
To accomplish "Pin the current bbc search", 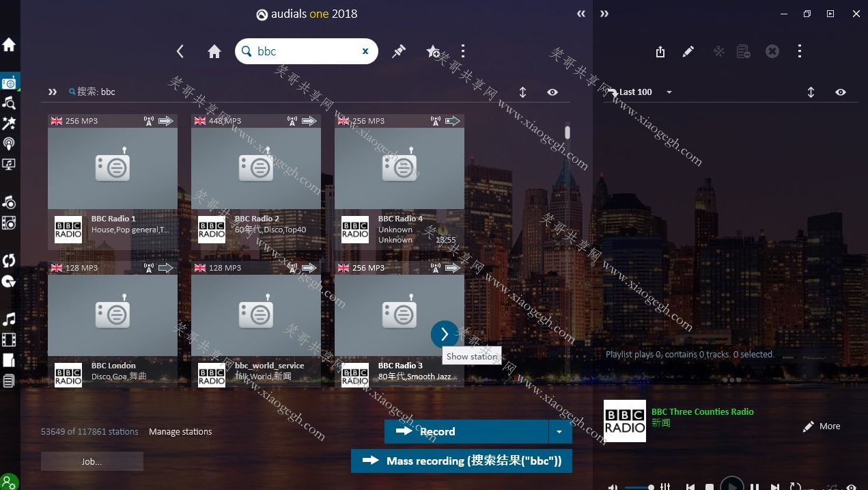I will tap(399, 51).
